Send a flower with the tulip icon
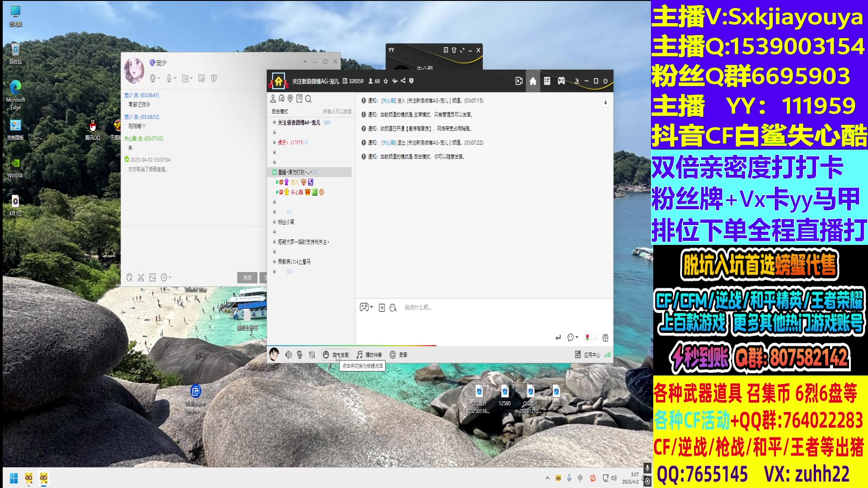The height and width of the screenshot is (488, 868). click(x=587, y=338)
